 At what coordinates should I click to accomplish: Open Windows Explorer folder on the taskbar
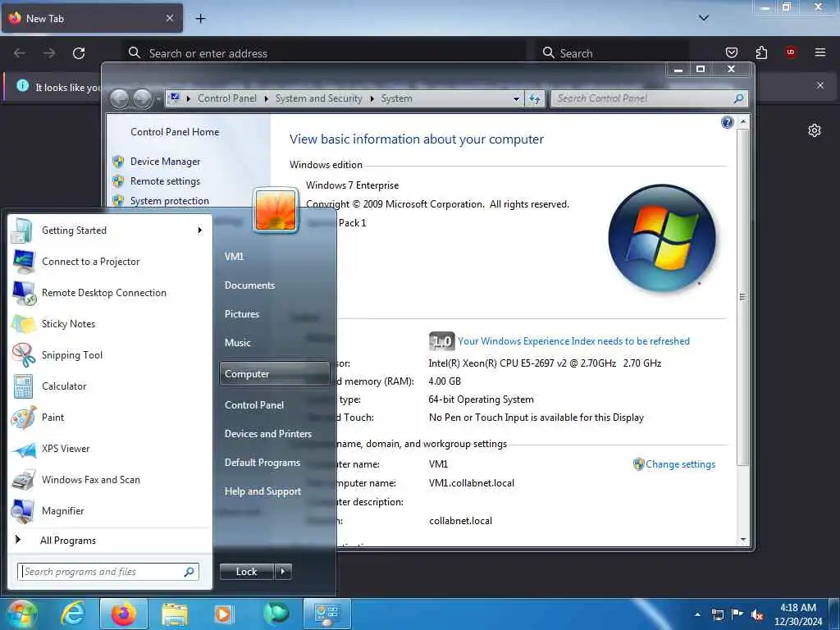coord(175,614)
